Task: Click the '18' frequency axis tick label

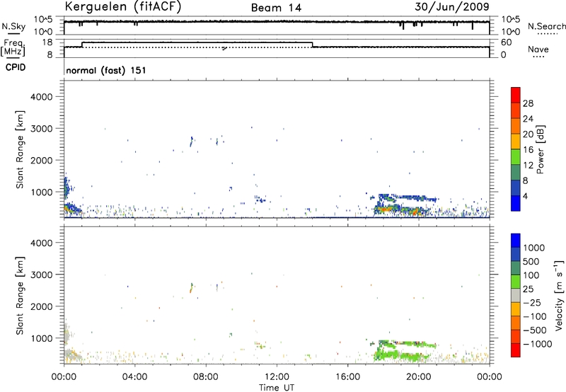Action: pyautogui.click(x=47, y=42)
